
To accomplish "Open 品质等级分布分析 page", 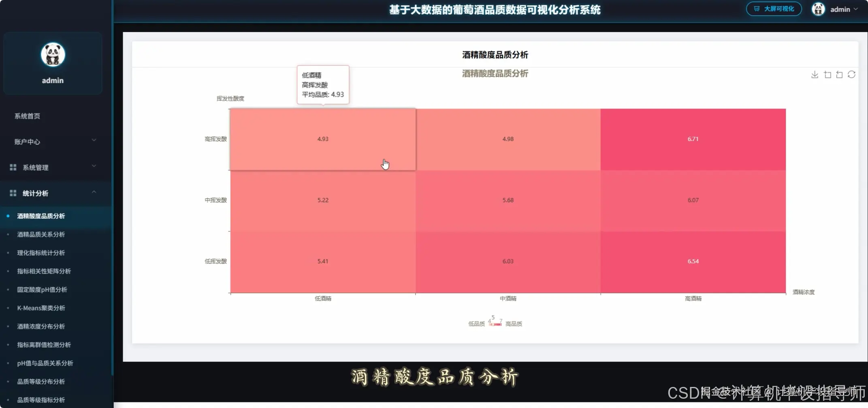I will point(41,382).
